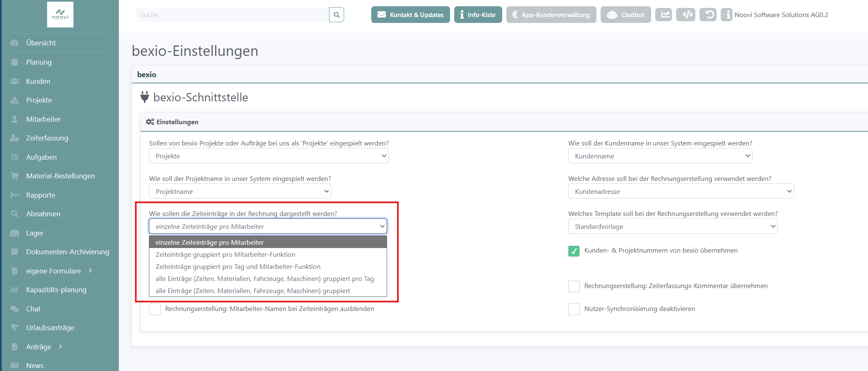Launch the Chatbot button

tap(626, 15)
